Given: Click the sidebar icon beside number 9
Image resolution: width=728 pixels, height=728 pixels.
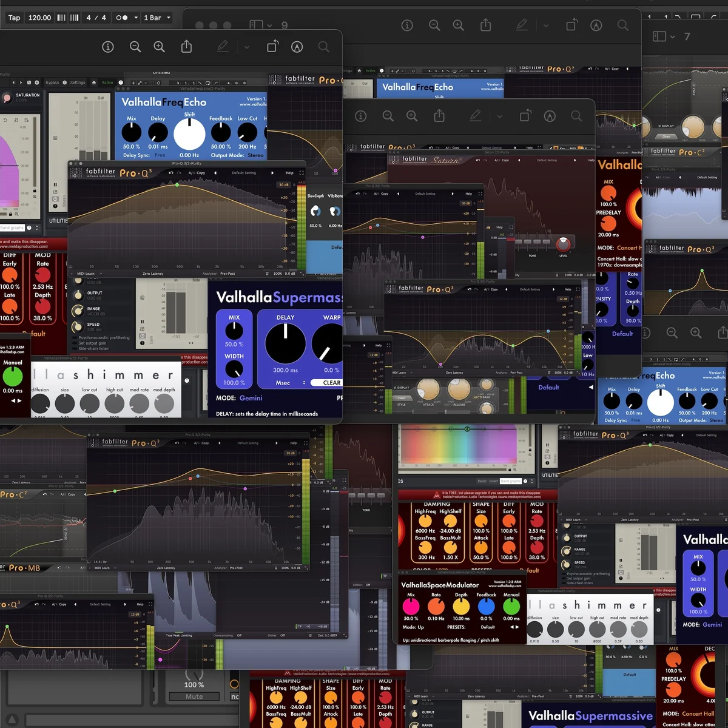Looking at the screenshot, I should (256, 25).
